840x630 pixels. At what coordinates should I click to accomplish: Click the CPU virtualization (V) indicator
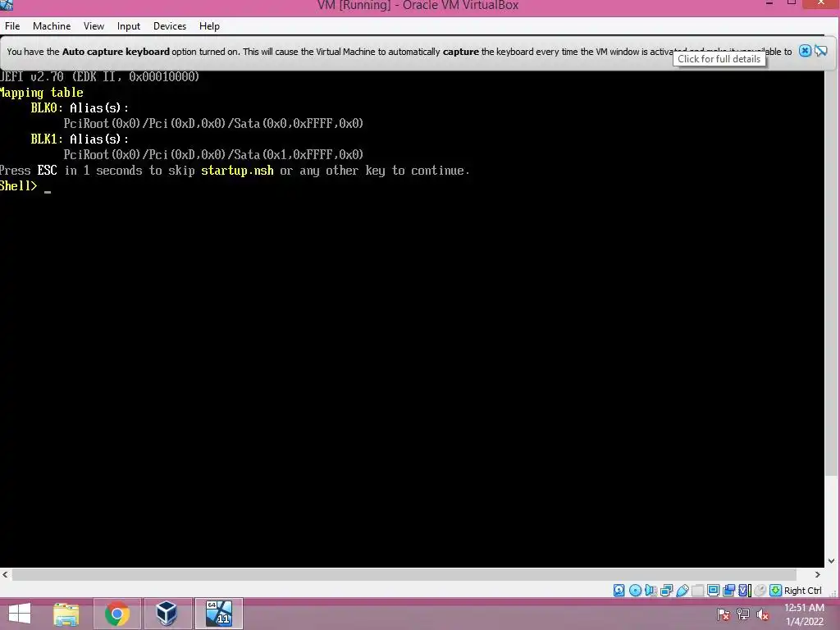[744, 591]
